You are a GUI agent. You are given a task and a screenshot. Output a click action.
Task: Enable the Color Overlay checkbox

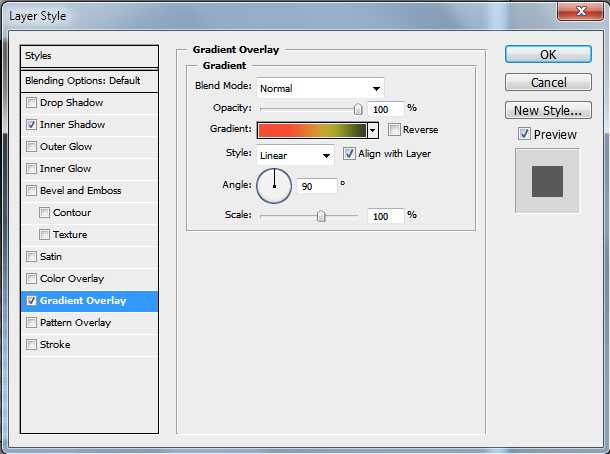pyautogui.click(x=32, y=279)
